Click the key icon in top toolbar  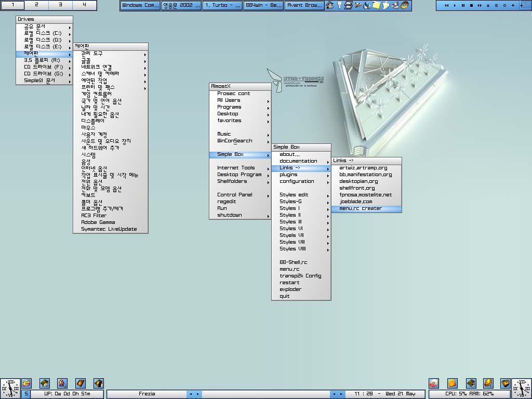339,5
